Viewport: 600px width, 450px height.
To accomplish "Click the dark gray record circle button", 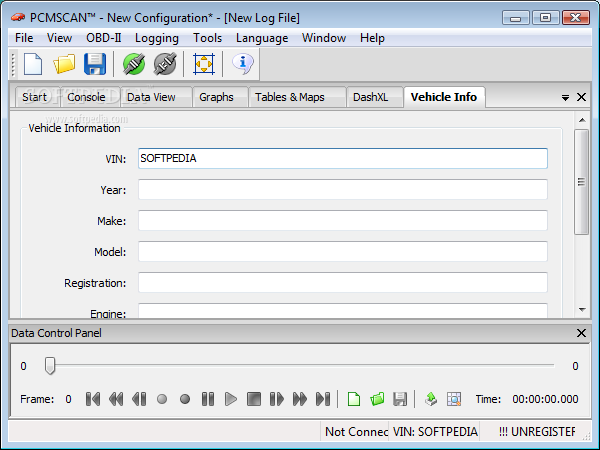I will click(185, 399).
